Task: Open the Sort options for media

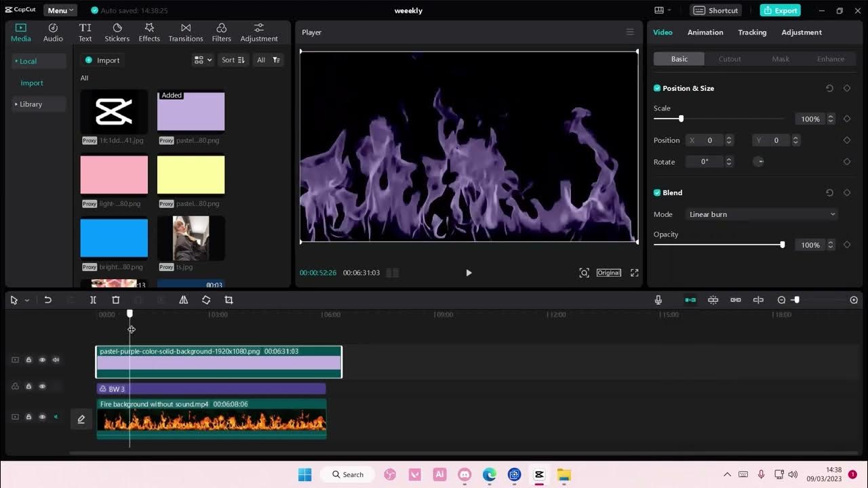Action: 233,60
